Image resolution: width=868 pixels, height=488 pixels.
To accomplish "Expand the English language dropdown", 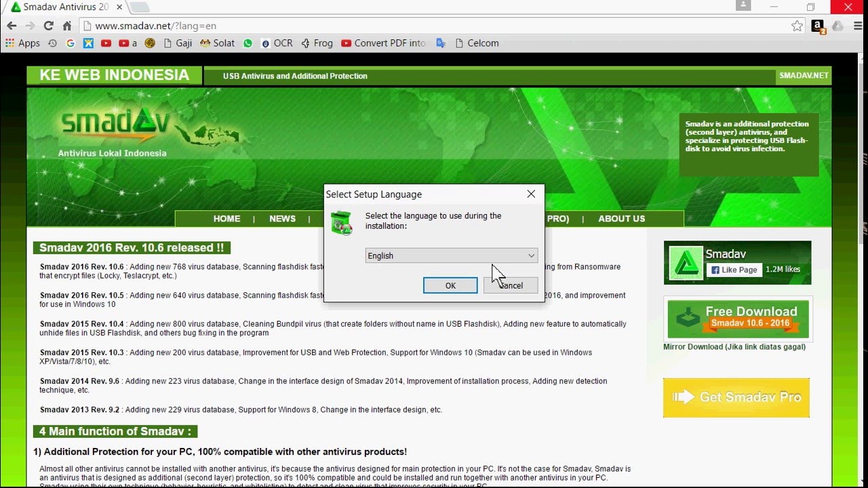I will click(451, 256).
